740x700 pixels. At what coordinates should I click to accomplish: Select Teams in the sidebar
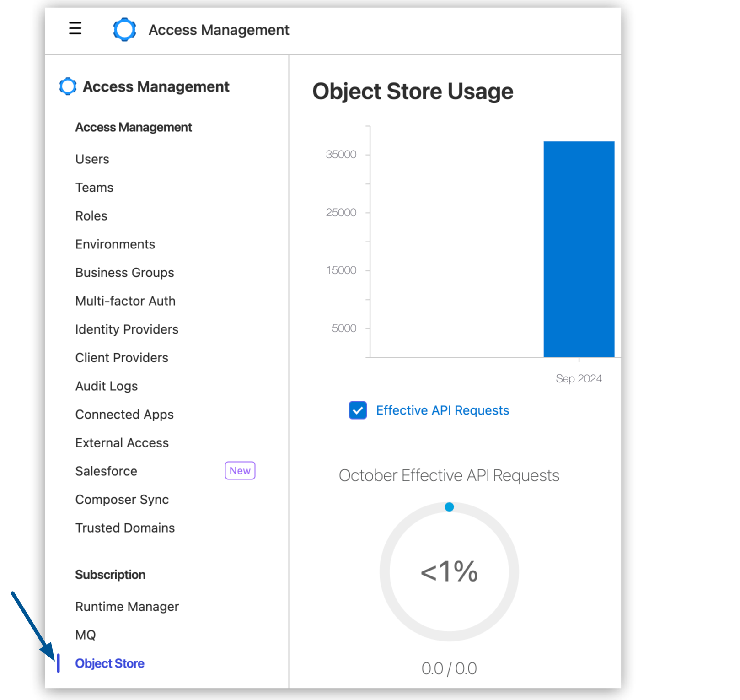(x=94, y=187)
